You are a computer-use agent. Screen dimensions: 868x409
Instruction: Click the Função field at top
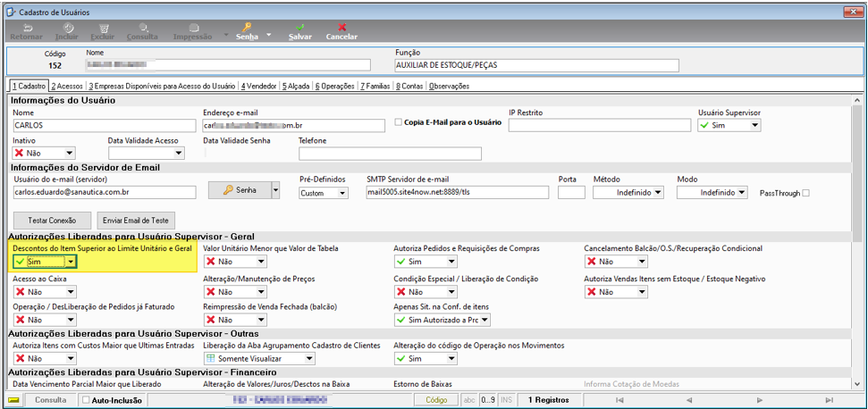536,65
